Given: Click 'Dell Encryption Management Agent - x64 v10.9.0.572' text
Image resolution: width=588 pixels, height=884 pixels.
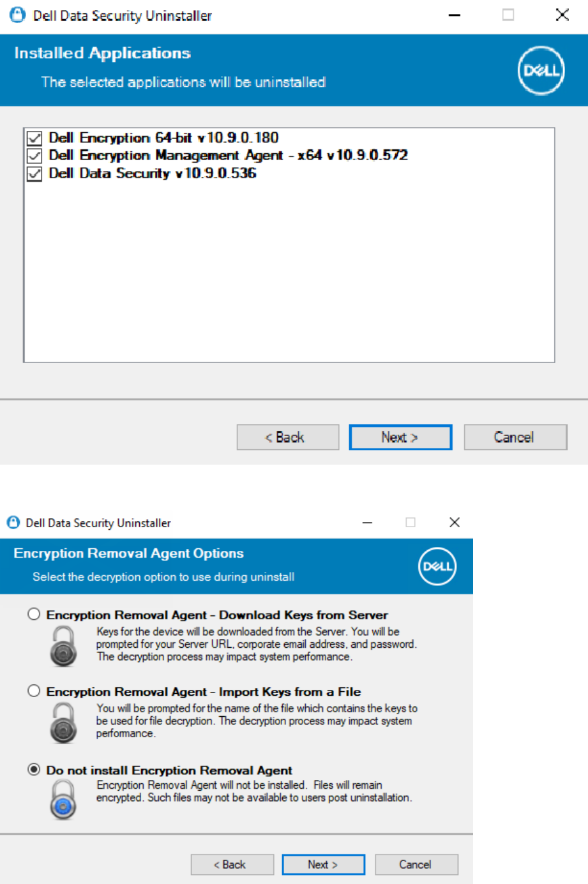Looking at the screenshot, I should pos(228,155).
